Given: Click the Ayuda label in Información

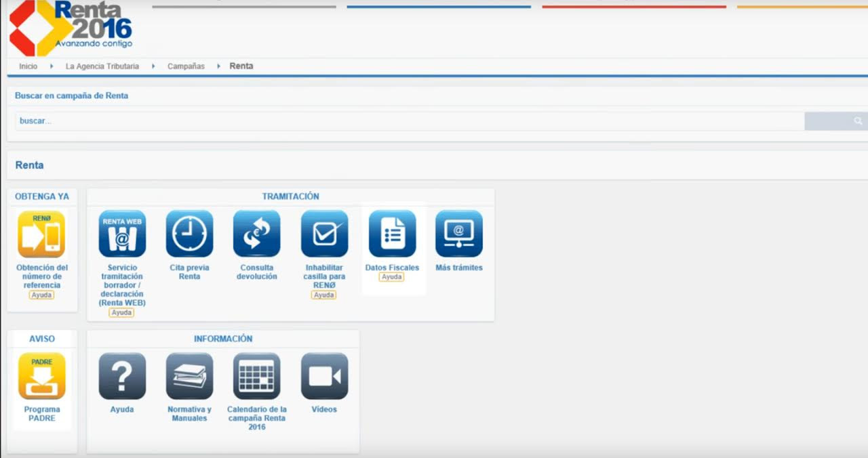Looking at the screenshot, I should click(x=122, y=409).
